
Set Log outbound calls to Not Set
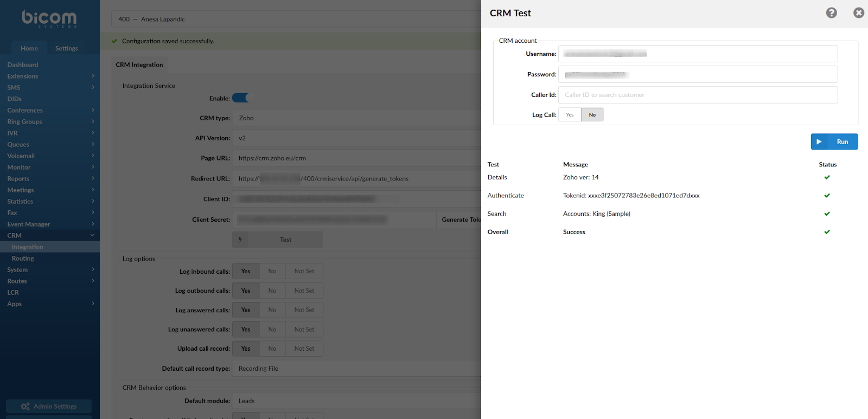tap(304, 291)
